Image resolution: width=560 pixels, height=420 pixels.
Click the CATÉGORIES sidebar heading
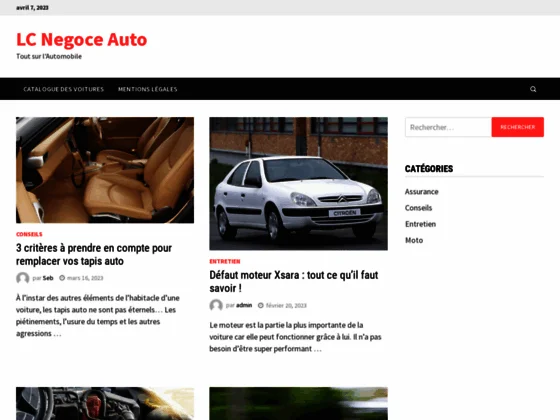(429, 169)
